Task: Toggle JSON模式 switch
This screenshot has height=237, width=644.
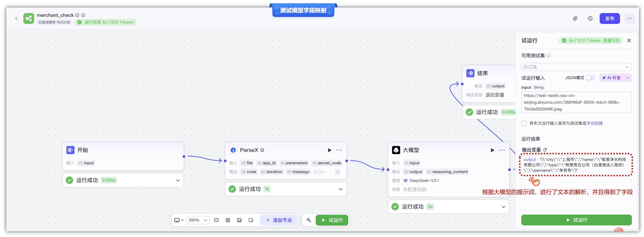Action: point(590,78)
